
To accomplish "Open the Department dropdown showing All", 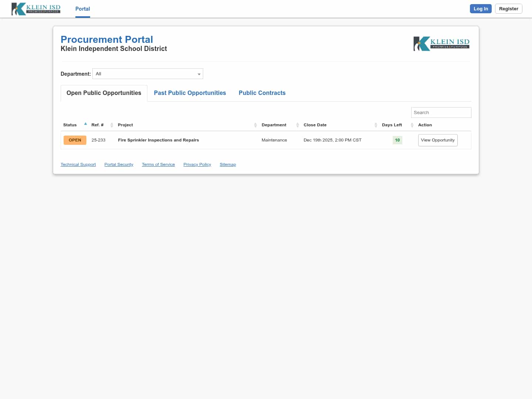I will 148,74.
